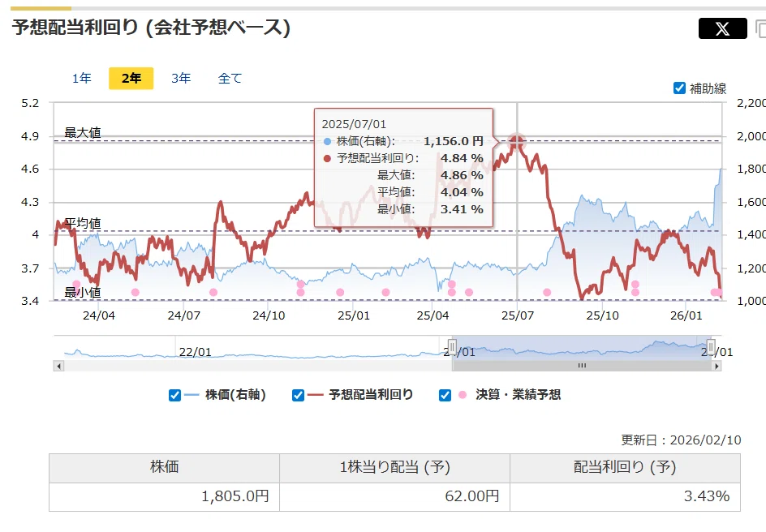Toggle the 補助線 checkbox

click(x=679, y=88)
